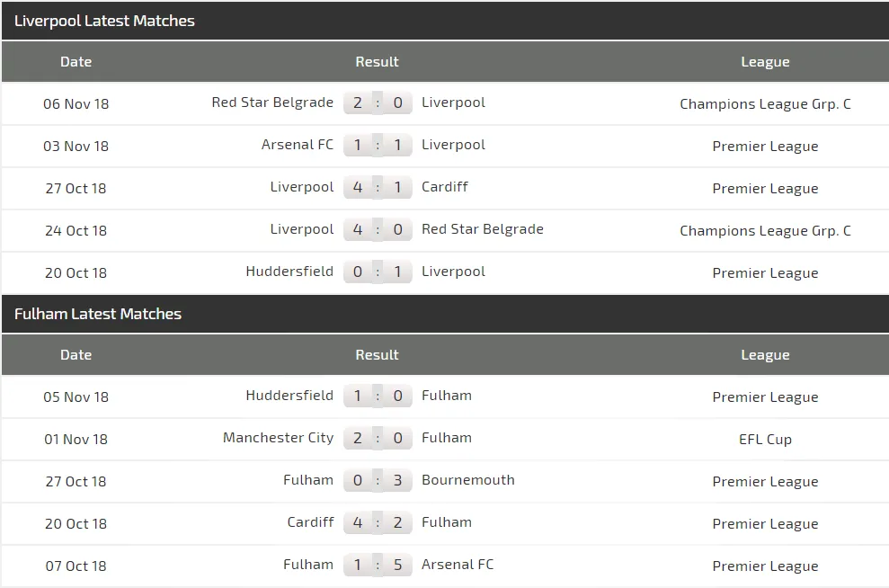Click Cardiff team in Liverpool 27 Oct match

[x=445, y=187]
